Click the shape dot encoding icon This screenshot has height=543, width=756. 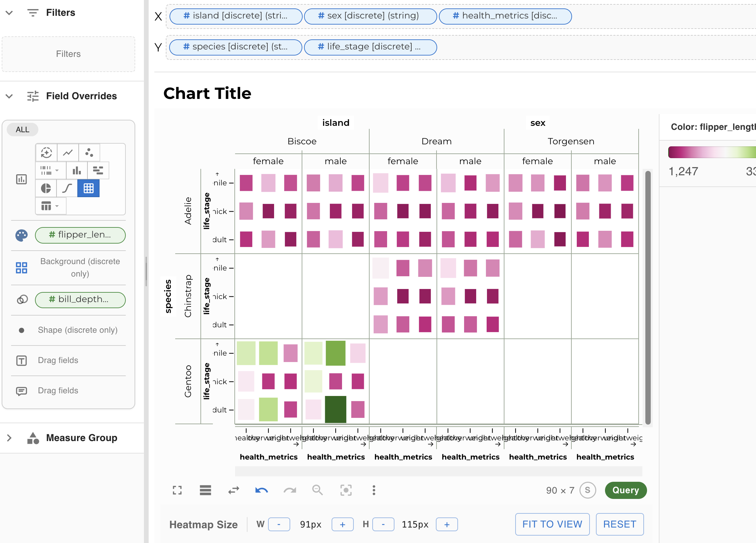click(22, 330)
